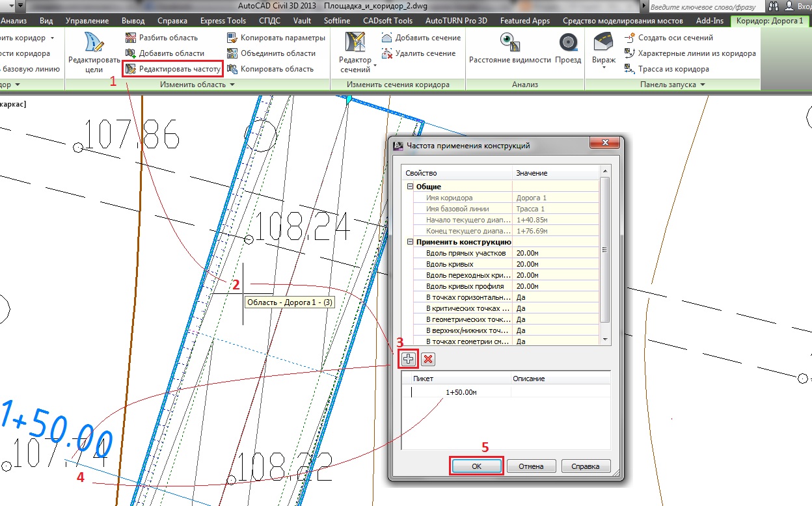The width and height of the screenshot is (812, 506).
Task: Switch to the СПДС ribbon tab
Action: point(269,21)
